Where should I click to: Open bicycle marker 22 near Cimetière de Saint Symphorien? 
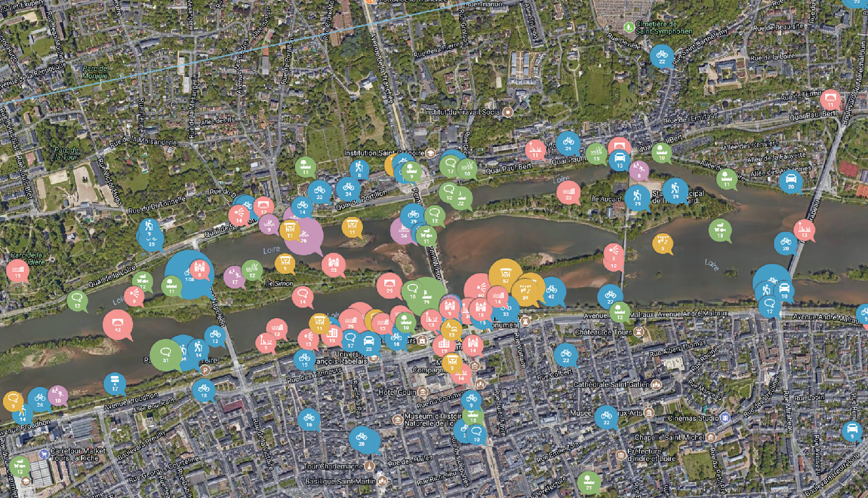pyautogui.click(x=662, y=57)
